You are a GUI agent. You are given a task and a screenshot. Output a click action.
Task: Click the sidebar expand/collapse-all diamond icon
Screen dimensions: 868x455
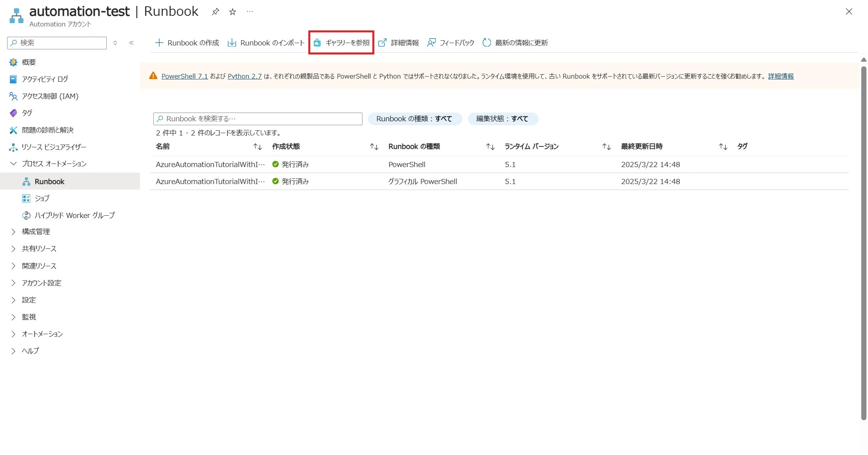115,43
